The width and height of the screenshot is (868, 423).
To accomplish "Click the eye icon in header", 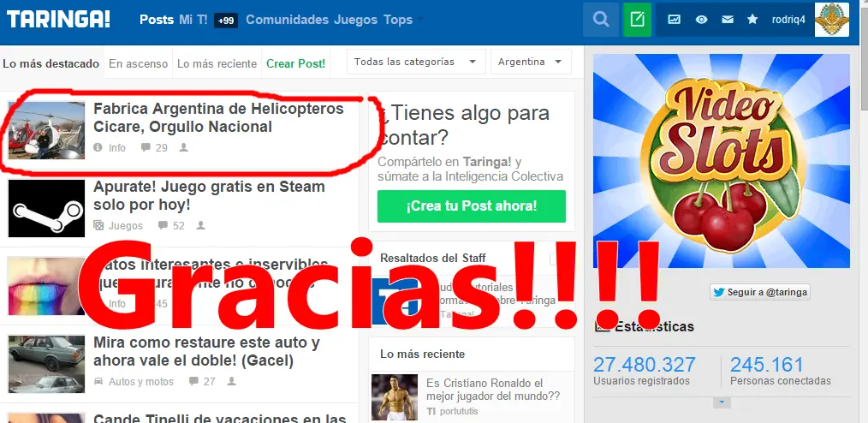I will 701,20.
